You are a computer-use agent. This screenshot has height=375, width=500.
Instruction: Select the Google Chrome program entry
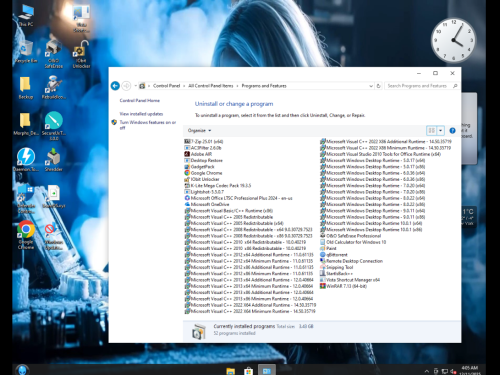(203, 173)
